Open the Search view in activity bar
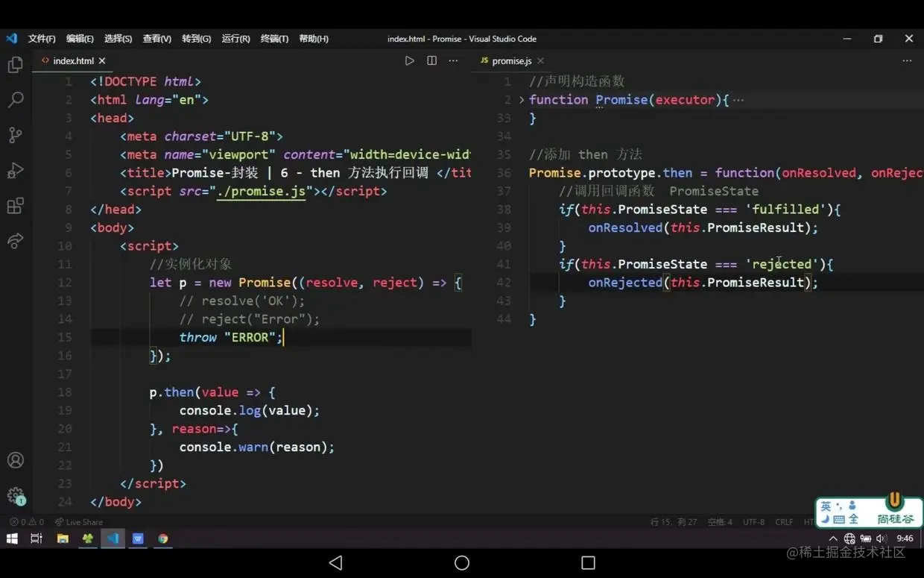The width and height of the screenshot is (924, 578). coord(15,100)
